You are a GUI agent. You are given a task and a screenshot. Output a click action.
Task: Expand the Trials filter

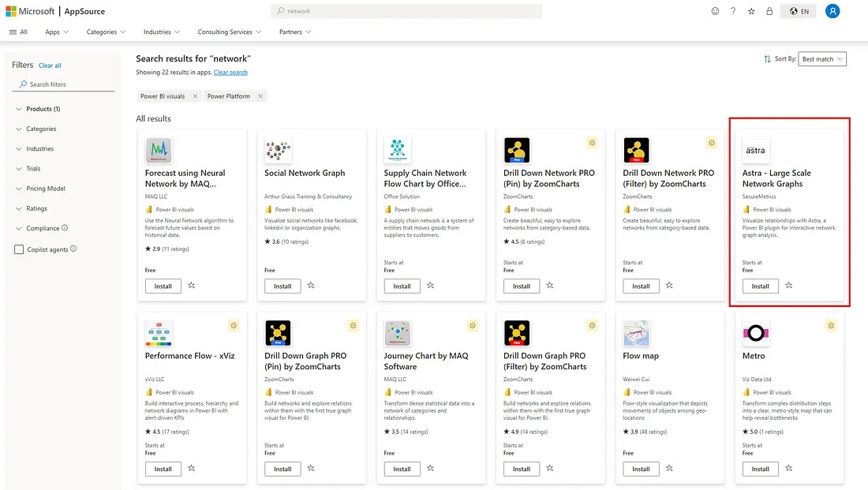click(28, 169)
